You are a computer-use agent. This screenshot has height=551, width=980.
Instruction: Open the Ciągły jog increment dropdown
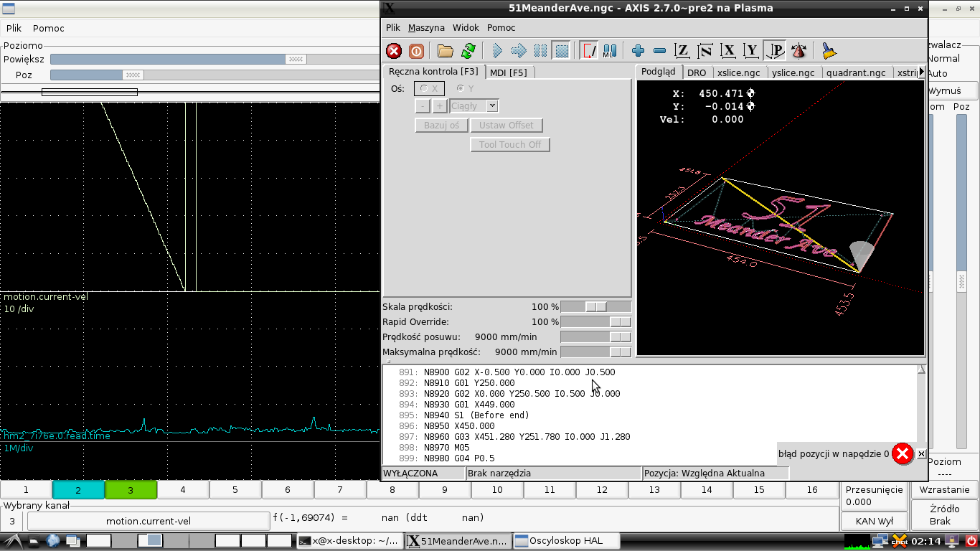[492, 105]
